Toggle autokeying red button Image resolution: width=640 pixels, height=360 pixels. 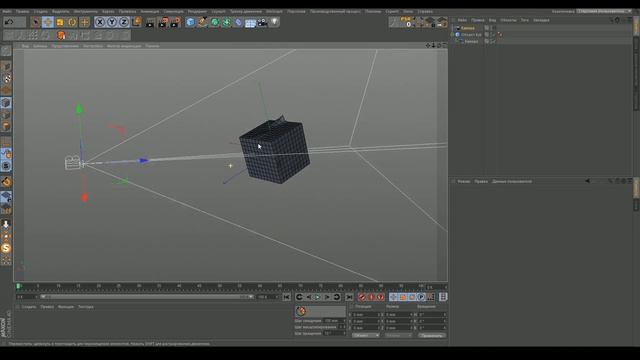click(371, 297)
